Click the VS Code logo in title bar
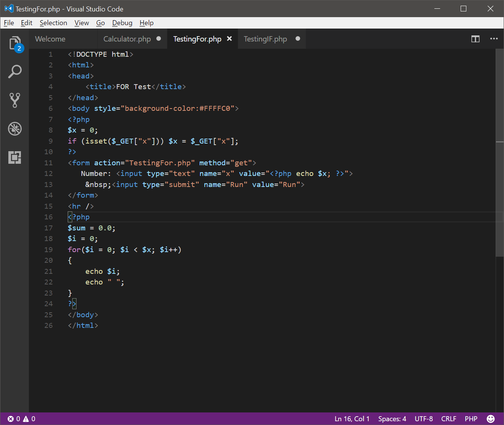Screen dimensions: 504x425 pyautogui.click(x=8, y=8)
